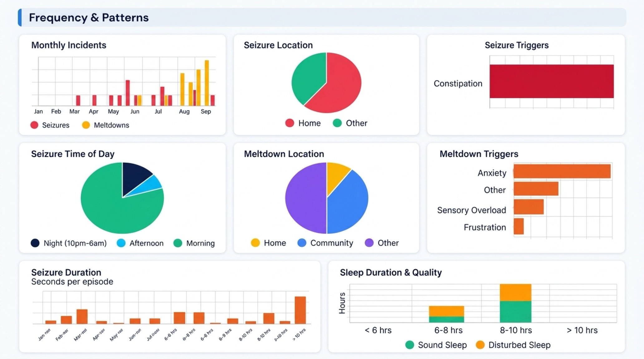
Task: Click the Frustration bar in Meltdown Triggers
Action: (519, 226)
